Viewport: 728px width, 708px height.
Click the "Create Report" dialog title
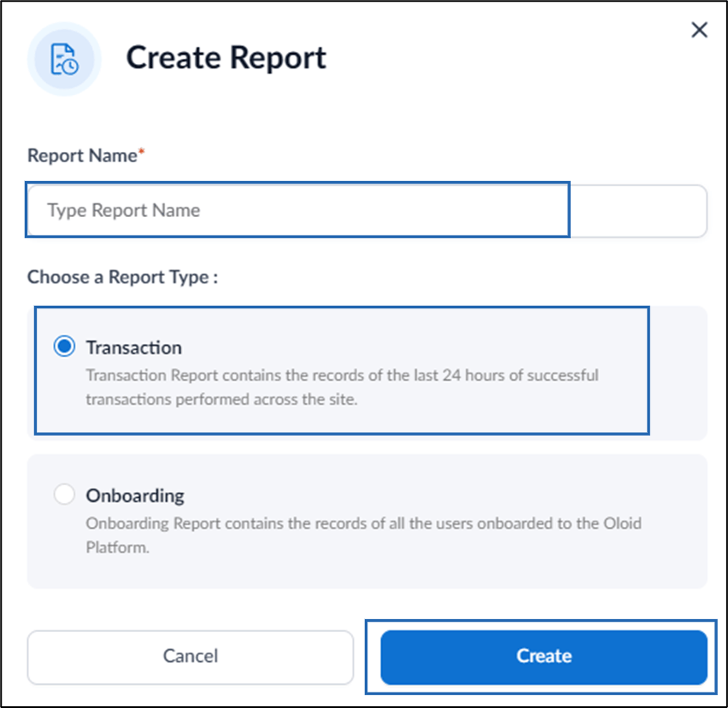[226, 58]
